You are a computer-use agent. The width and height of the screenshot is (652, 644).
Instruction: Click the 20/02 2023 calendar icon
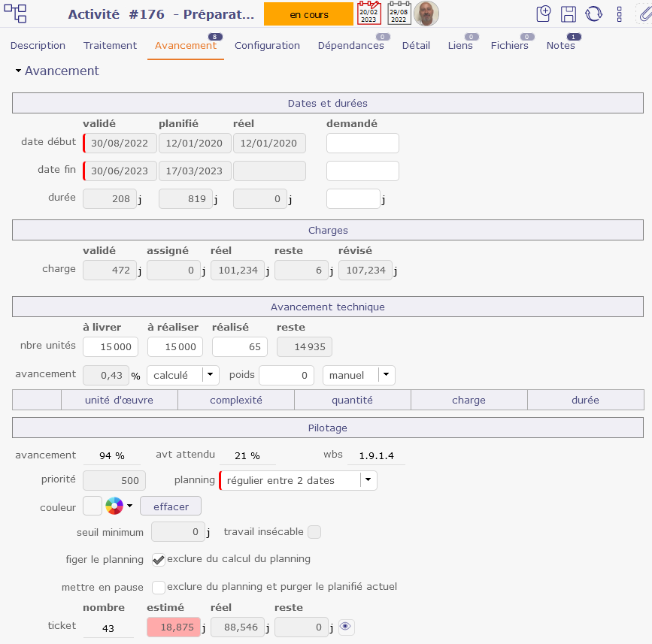(368, 14)
